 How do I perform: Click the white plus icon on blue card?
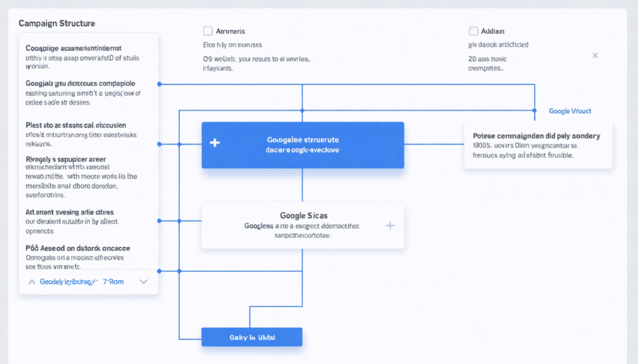215,142
